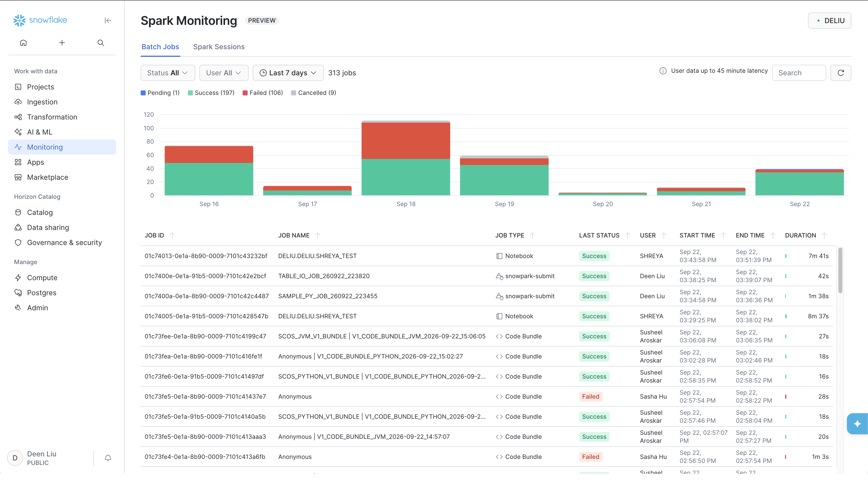Click Success status of TABLE_IO_JOB row
Image resolution: width=868 pixels, height=484 pixels.
pyautogui.click(x=594, y=276)
